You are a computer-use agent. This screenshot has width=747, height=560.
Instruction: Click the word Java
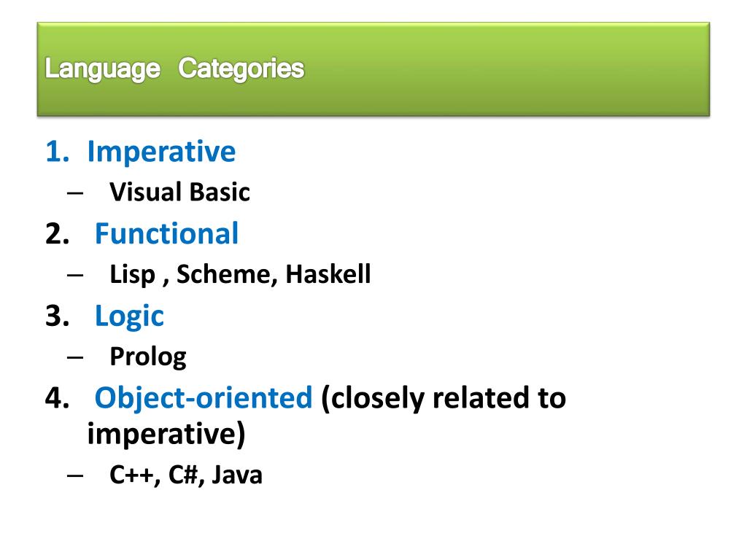tap(237, 474)
